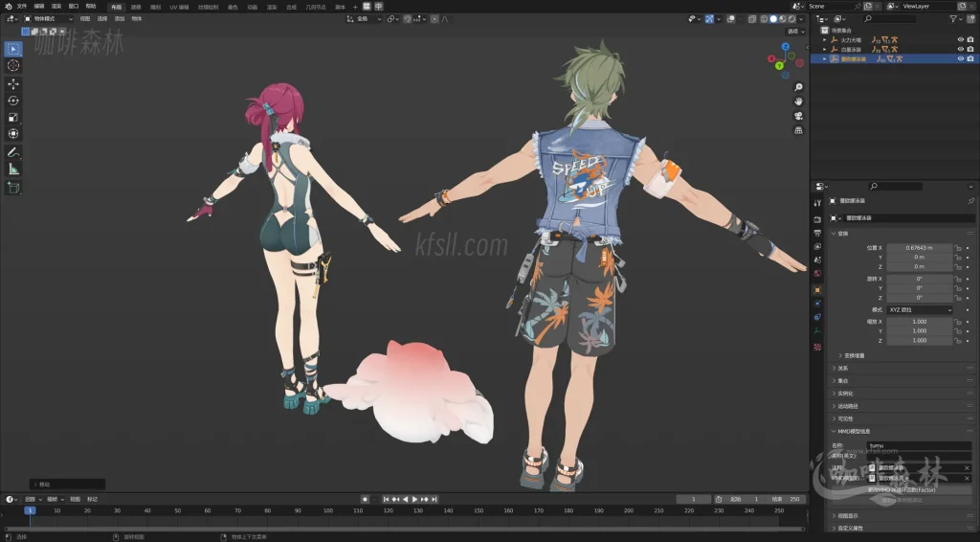
Task: Open the Object properties tab
Action: [817, 290]
